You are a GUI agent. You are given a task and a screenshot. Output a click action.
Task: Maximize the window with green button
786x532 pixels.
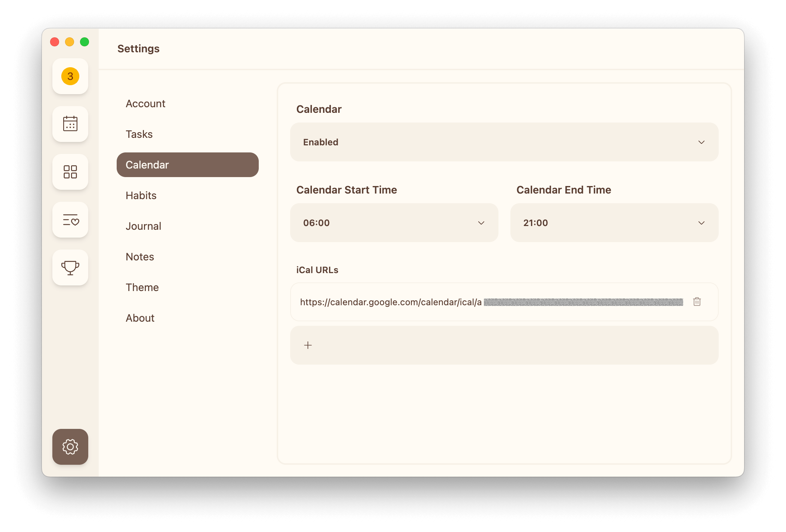tap(85, 42)
